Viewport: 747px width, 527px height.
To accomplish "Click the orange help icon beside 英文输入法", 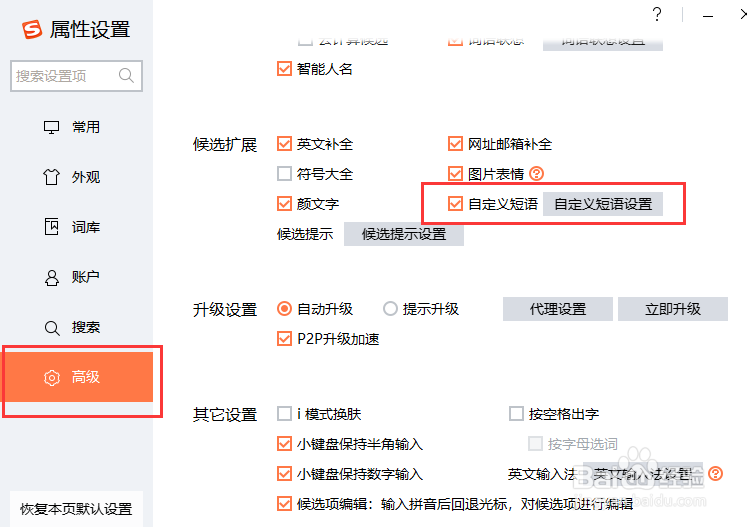I will (715, 473).
